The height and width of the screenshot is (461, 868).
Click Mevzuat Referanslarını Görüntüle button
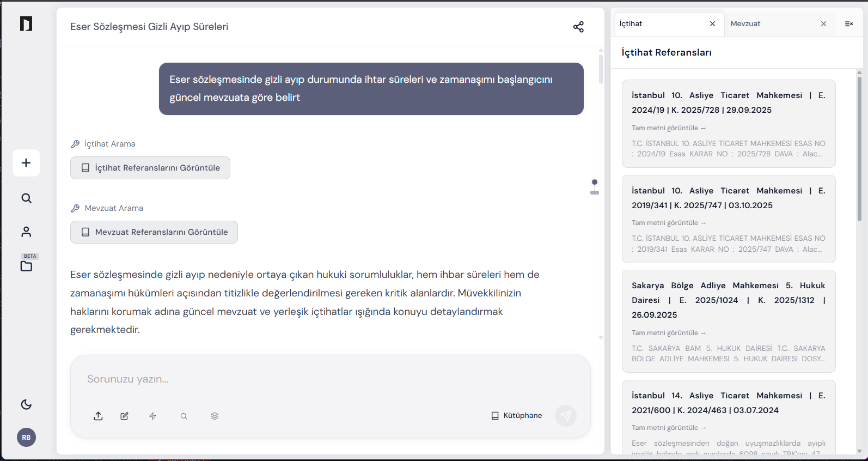[154, 232]
